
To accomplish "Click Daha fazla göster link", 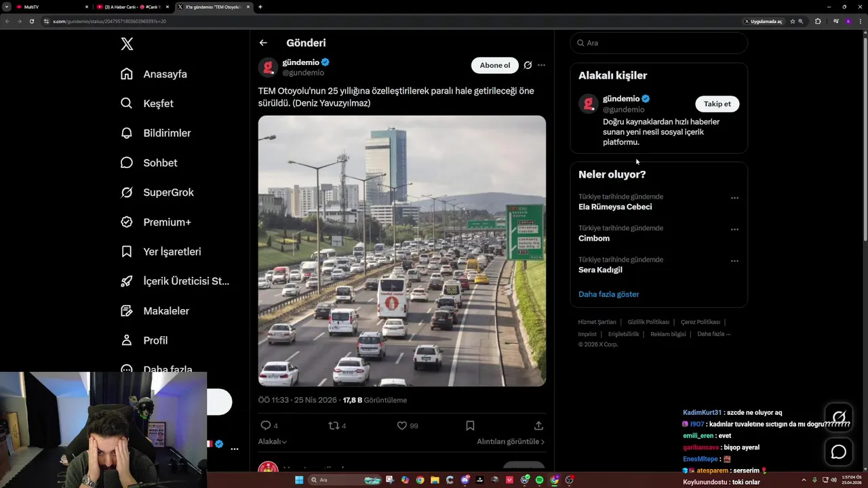I will click(x=609, y=294).
